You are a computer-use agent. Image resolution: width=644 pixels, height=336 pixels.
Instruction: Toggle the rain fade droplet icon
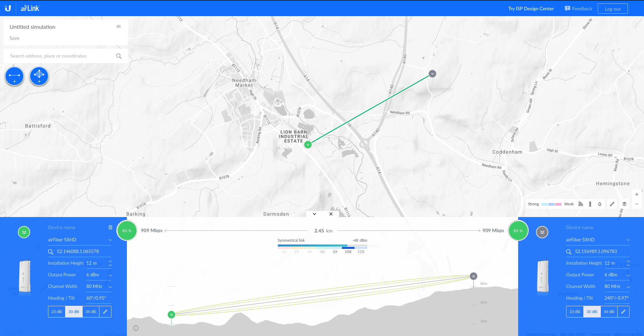pyautogui.click(x=600, y=204)
